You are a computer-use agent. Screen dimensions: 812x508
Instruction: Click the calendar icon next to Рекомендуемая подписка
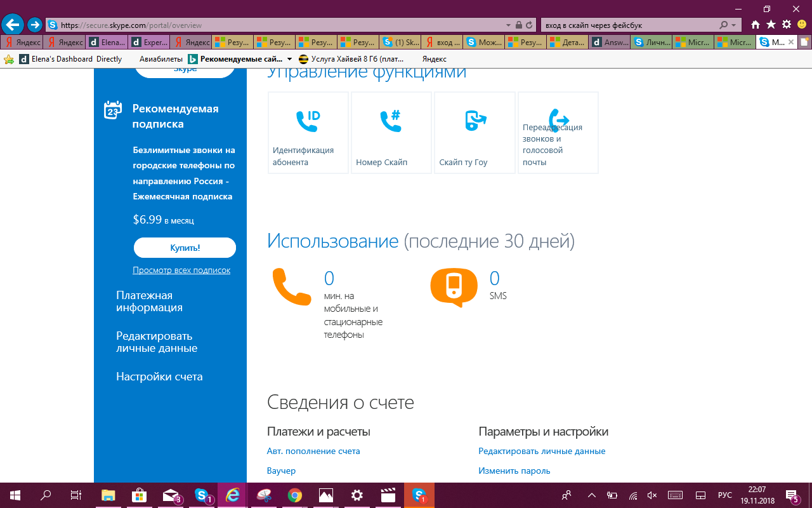click(x=112, y=110)
